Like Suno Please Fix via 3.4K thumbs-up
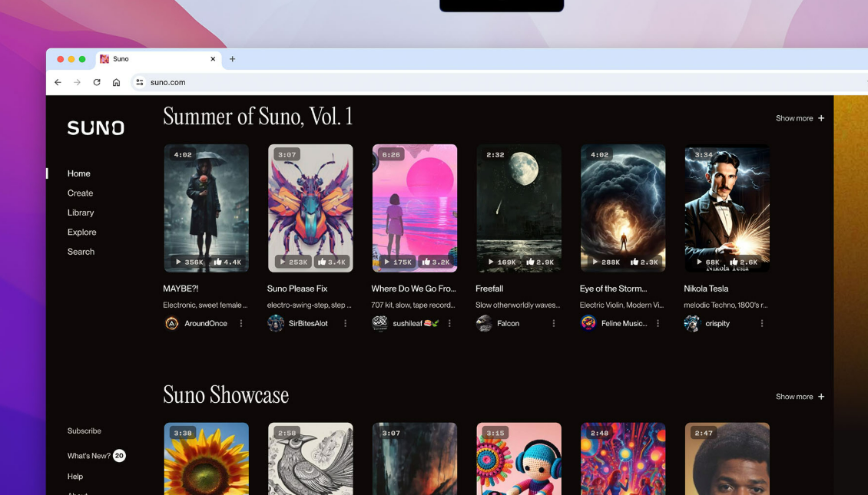This screenshot has width=868, height=495. 332,262
